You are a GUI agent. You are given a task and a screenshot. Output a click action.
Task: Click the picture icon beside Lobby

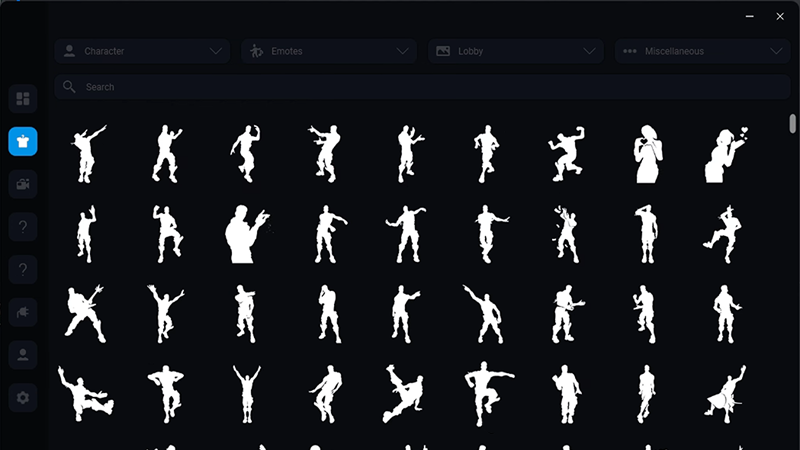[443, 51]
